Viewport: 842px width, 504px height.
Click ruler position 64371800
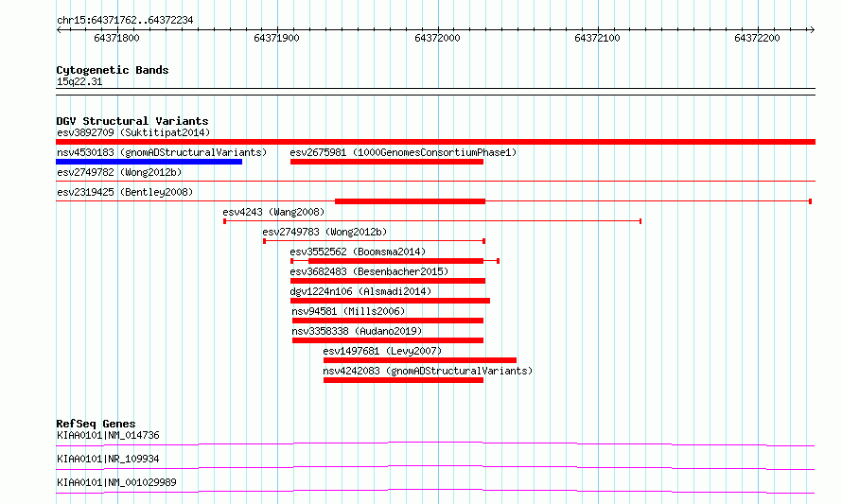coord(116,38)
